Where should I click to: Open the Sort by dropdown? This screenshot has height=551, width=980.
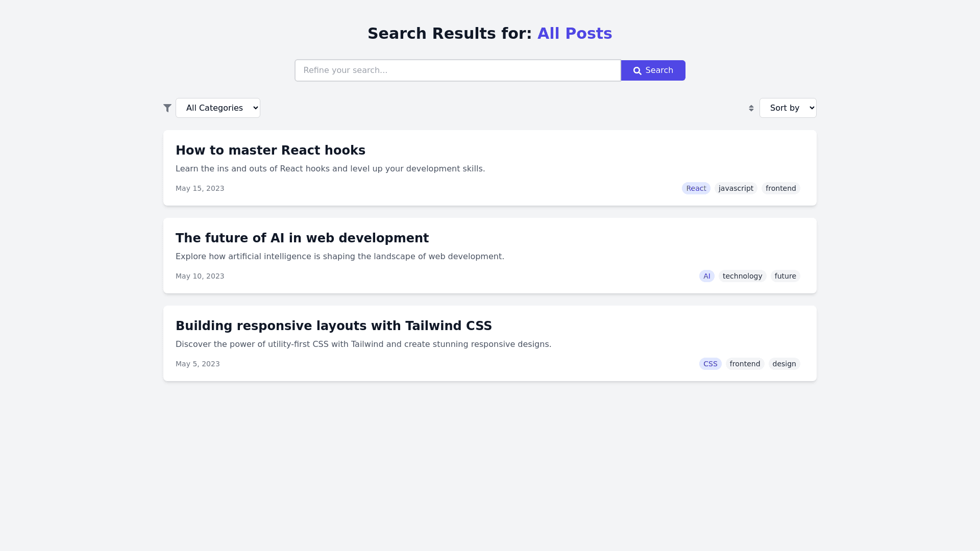coord(788,108)
